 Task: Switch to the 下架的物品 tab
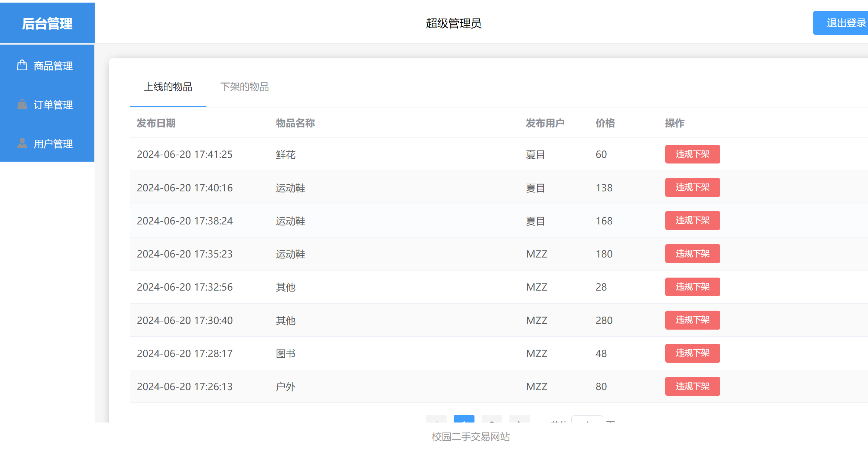[245, 87]
